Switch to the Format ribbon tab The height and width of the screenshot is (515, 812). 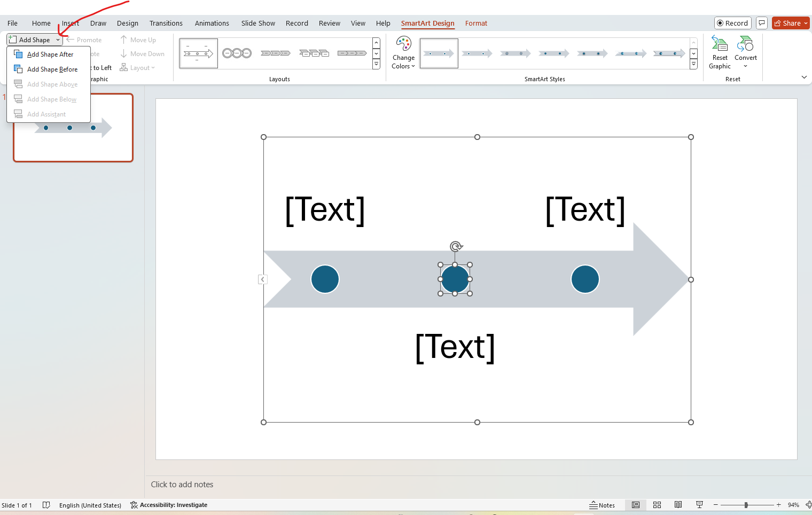point(476,23)
